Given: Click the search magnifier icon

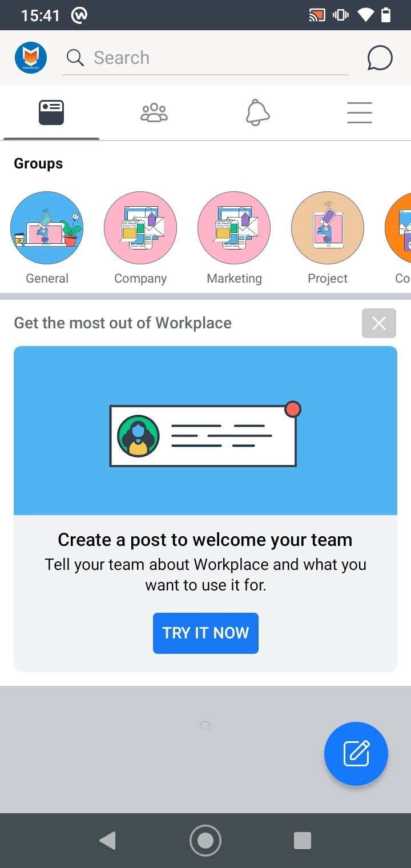Looking at the screenshot, I should click(x=75, y=58).
